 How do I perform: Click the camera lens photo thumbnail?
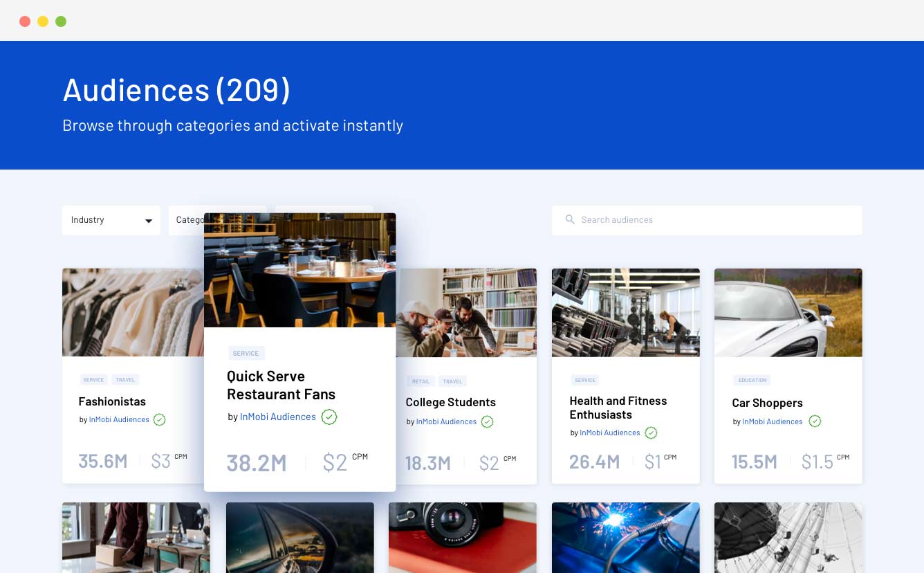point(462,537)
